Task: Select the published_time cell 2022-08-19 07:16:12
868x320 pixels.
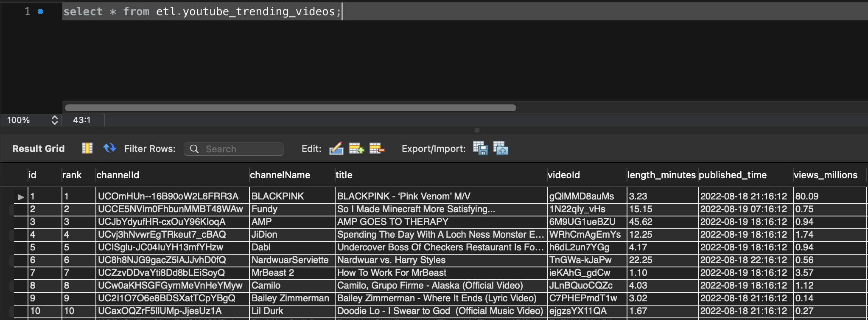Action: tap(745, 209)
